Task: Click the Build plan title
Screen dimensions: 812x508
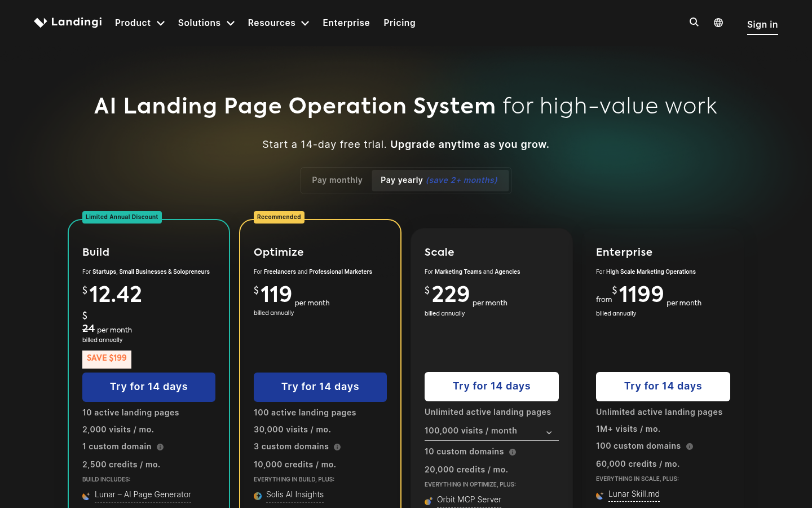Action: (96, 252)
